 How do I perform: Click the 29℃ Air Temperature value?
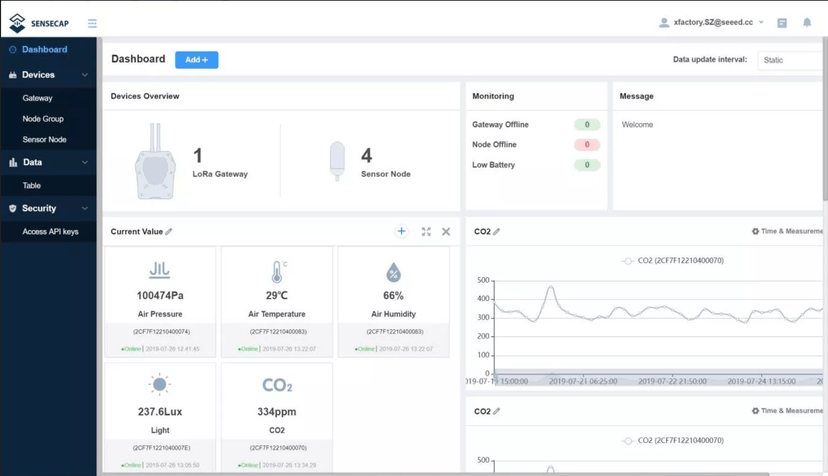tap(277, 295)
